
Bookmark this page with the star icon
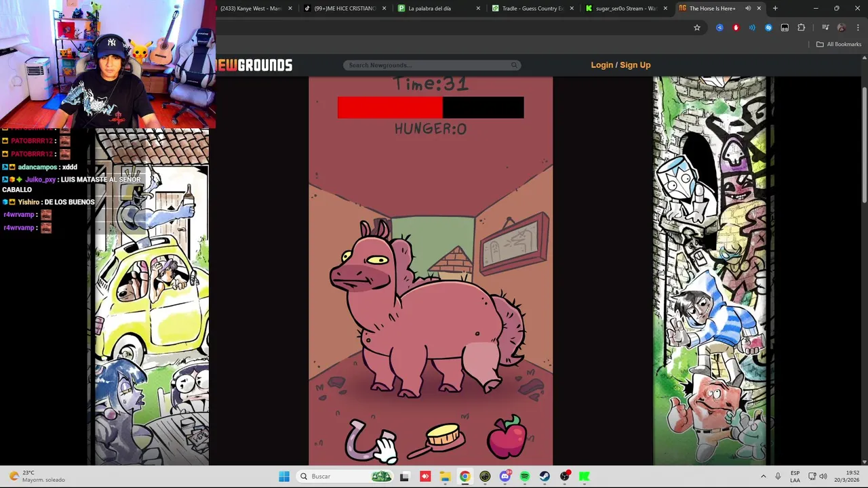coord(696,28)
